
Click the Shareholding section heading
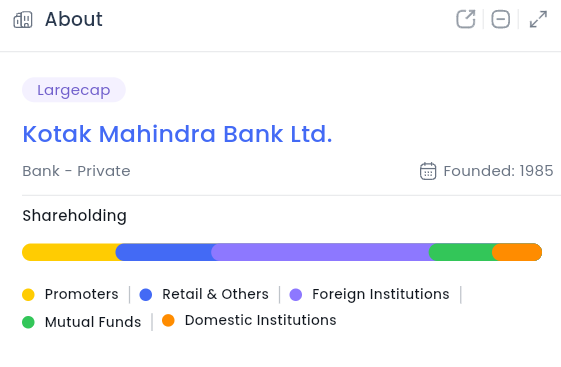pyautogui.click(x=74, y=216)
